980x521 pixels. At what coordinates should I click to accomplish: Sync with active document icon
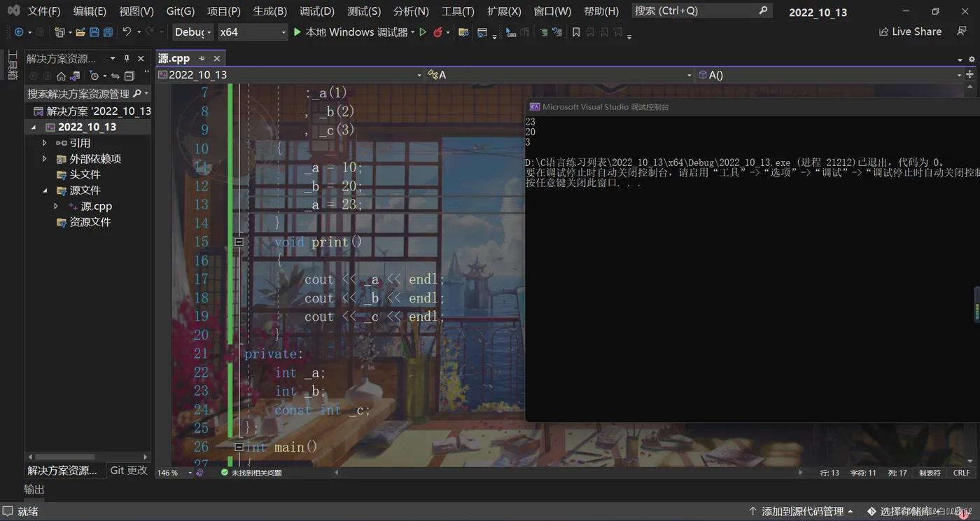[115, 76]
